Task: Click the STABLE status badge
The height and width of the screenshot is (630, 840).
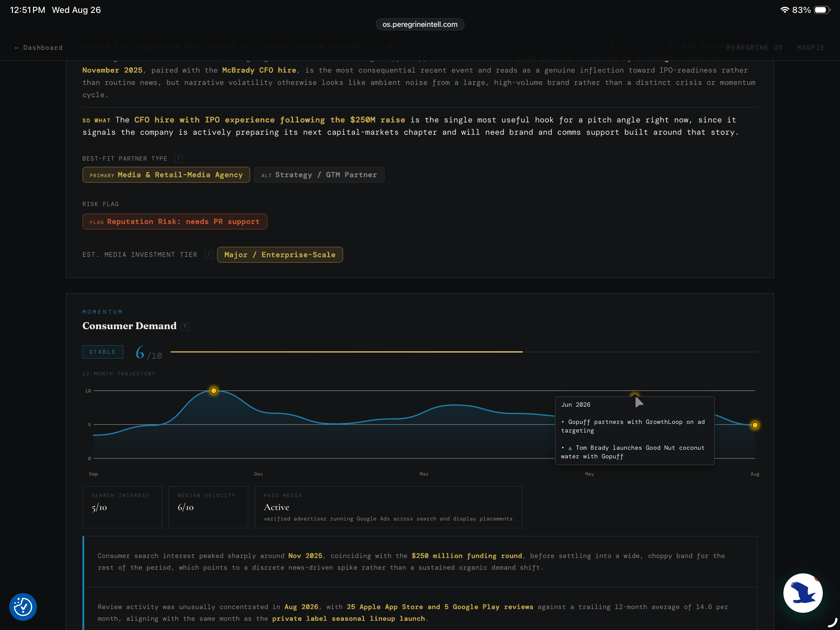Action: tap(102, 352)
